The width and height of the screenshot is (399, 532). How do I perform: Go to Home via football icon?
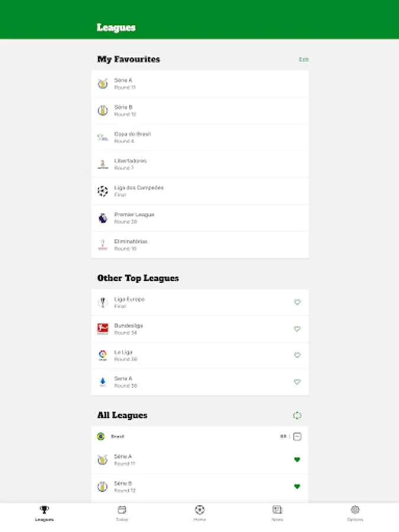click(200, 510)
